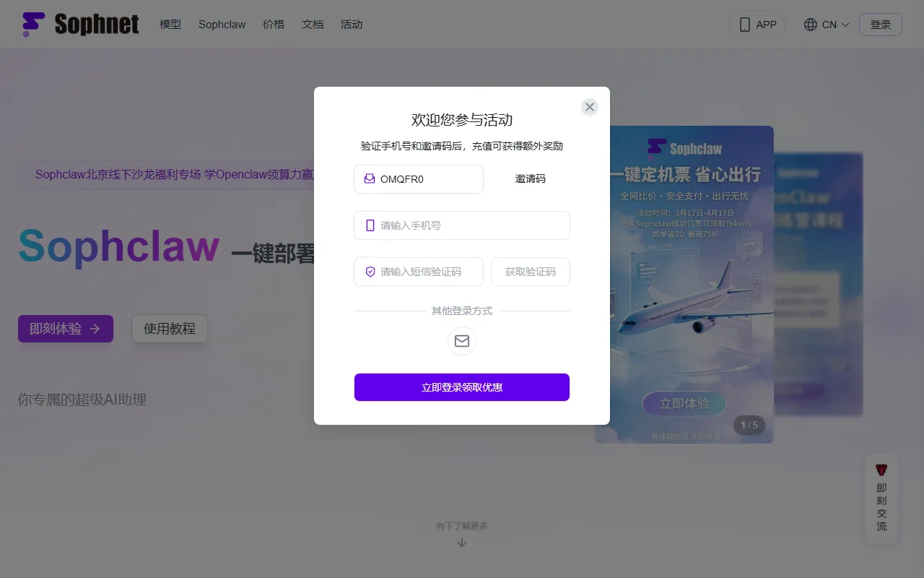
Task: Click the email login icon in modal
Action: (462, 341)
